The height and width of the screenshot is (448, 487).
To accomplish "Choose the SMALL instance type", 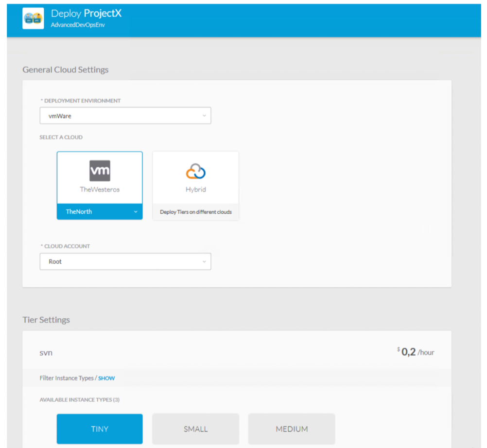I will [x=196, y=429].
